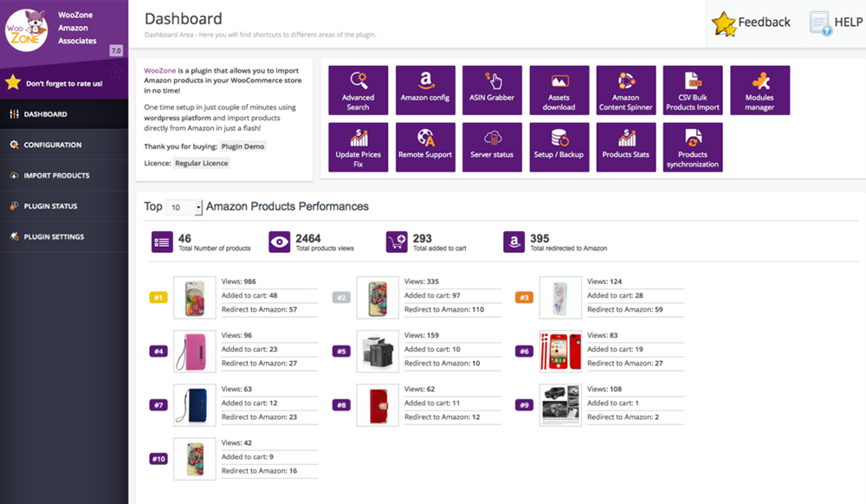Open the #6 red phone case thumbnail
Viewport: 866px width, 504px height.
tap(560, 351)
